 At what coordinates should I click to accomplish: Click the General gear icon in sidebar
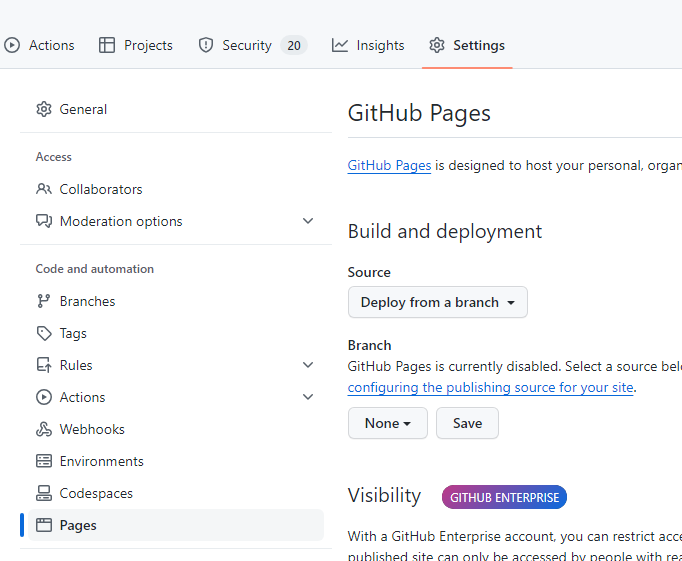pyautogui.click(x=44, y=109)
